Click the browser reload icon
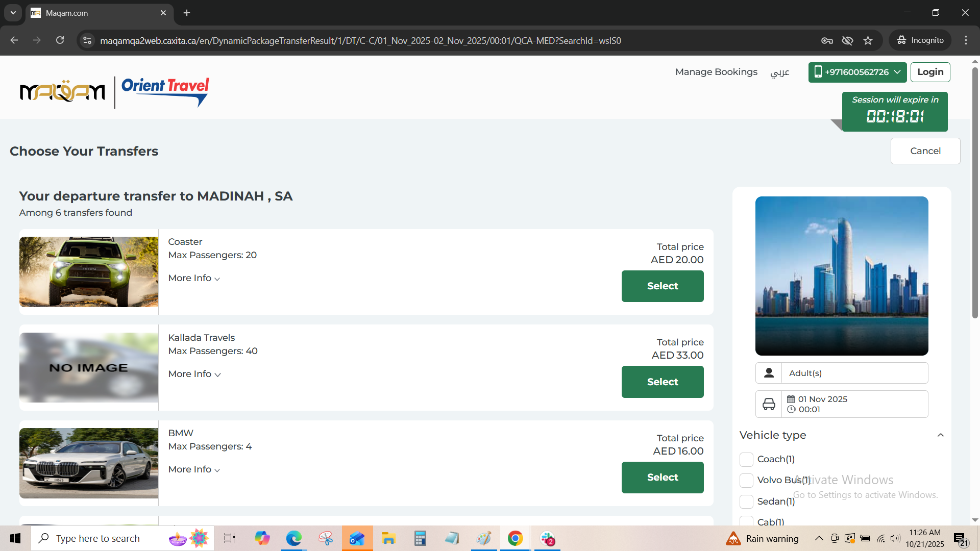The image size is (980, 551). (x=60, y=40)
